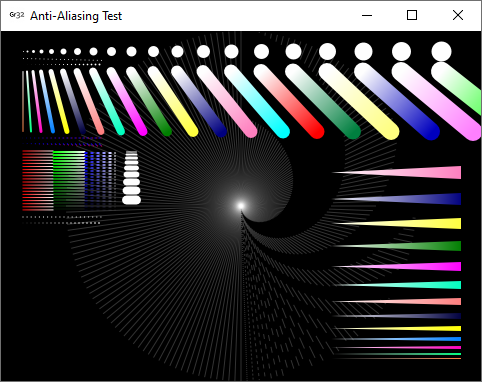The height and width of the screenshot is (382, 482).
Task: Click the topmost pink wedge on the right
Action: (397, 172)
